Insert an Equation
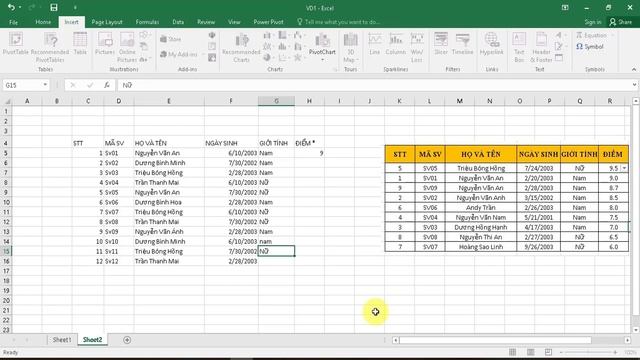Image resolution: width=640 pixels, height=360 pixels. [591, 36]
